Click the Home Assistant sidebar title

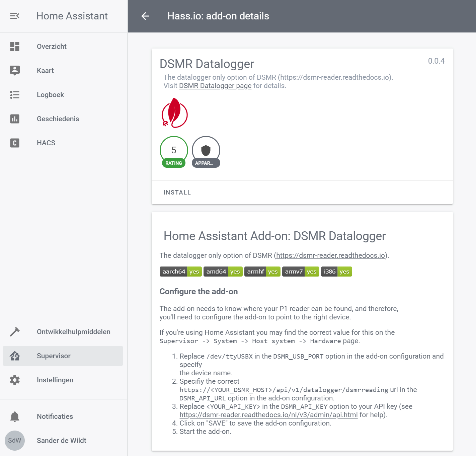coord(72,16)
